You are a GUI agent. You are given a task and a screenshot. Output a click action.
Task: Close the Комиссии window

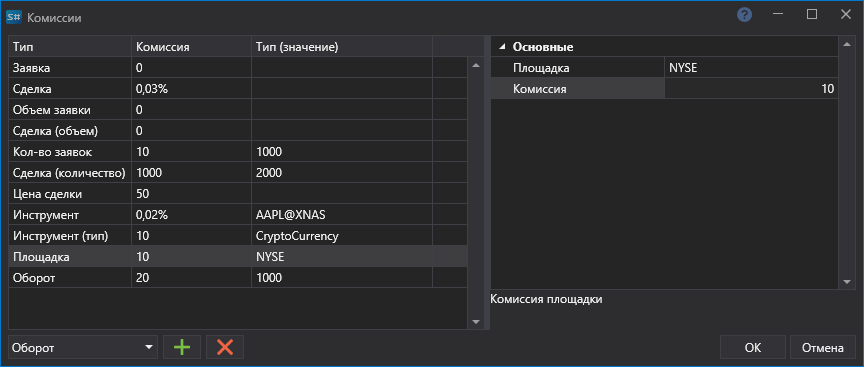click(845, 15)
